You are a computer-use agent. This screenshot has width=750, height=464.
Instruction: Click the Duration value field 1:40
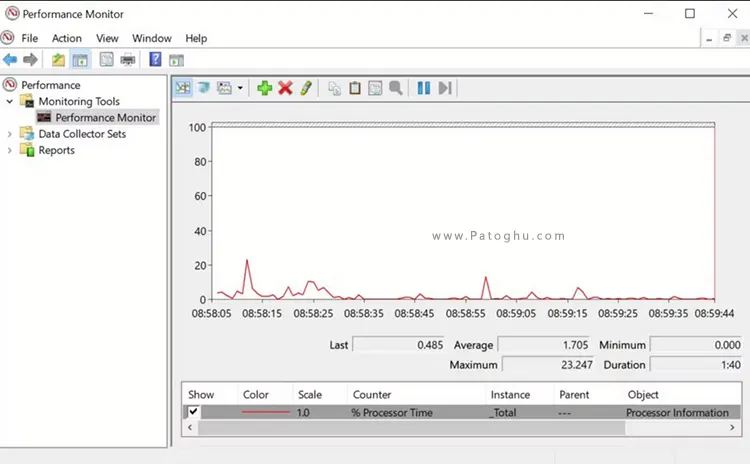point(695,365)
